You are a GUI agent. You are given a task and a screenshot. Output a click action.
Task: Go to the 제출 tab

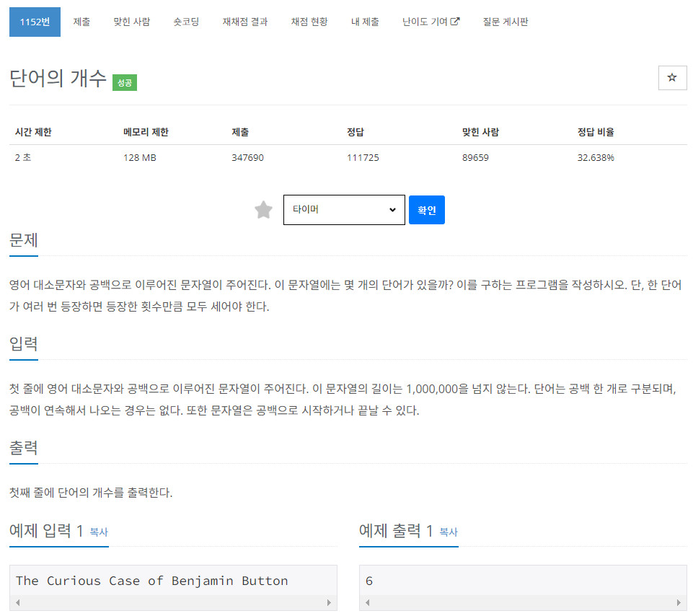pos(81,22)
